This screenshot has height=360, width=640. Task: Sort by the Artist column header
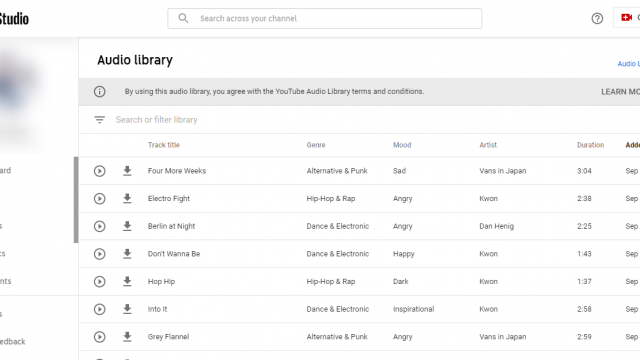(488, 145)
